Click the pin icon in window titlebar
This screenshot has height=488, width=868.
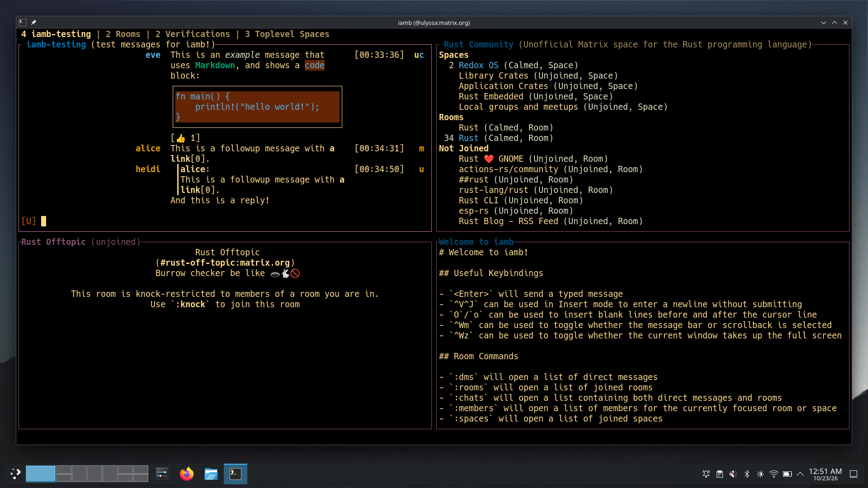pyautogui.click(x=33, y=23)
